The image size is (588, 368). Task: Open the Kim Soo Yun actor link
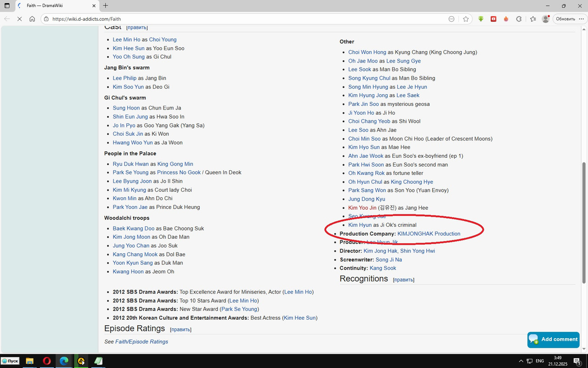coord(128,87)
